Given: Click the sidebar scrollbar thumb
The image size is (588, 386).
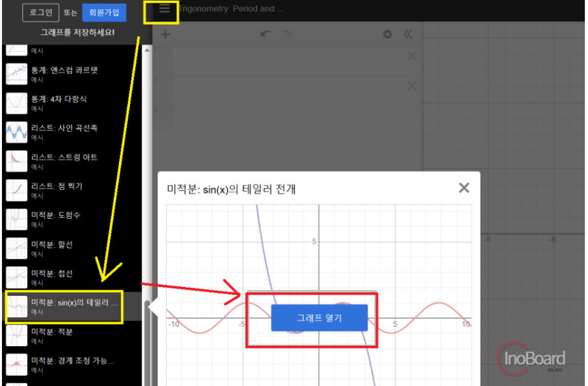Looking at the screenshot, I should point(147,344).
